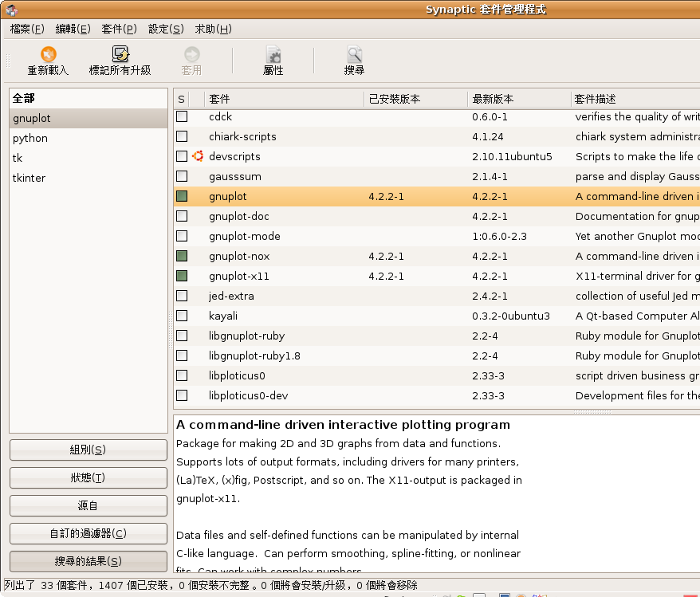Select the kayali package name

click(x=223, y=316)
